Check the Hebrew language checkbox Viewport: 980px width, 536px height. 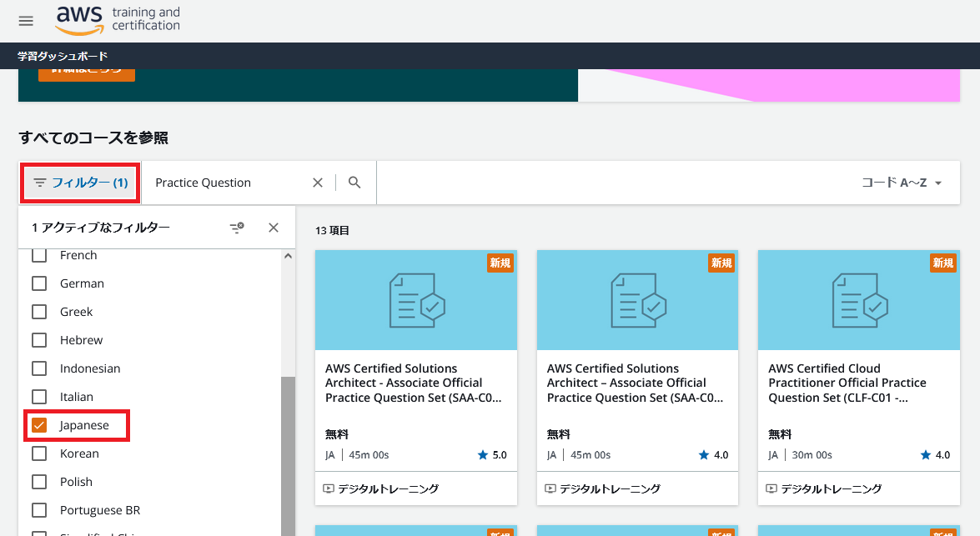pos(39,340)
